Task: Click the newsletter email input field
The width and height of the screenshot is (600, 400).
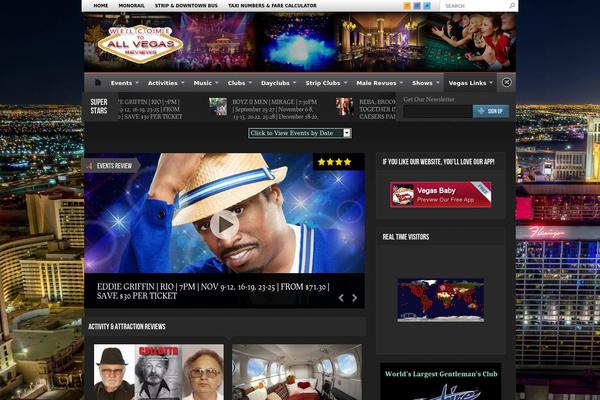Action: pyautogui.click(x=438, y=111)
